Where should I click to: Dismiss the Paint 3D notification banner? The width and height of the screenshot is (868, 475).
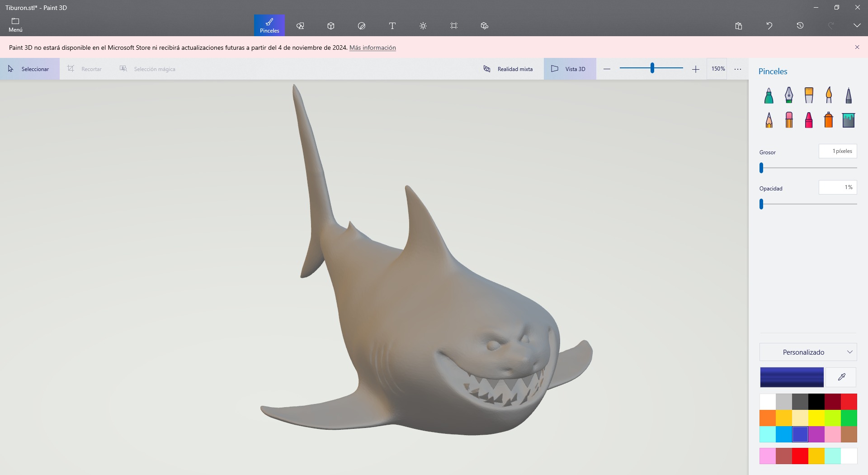857,47
